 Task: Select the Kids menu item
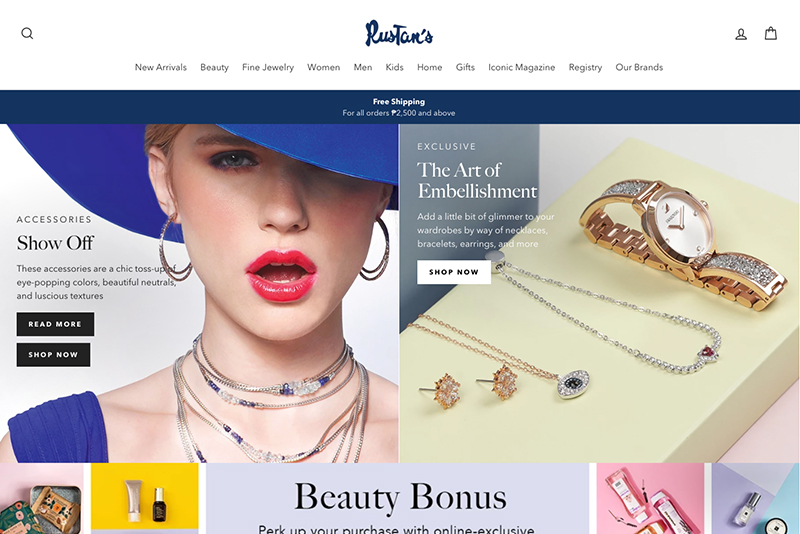(x=394, y=67)
